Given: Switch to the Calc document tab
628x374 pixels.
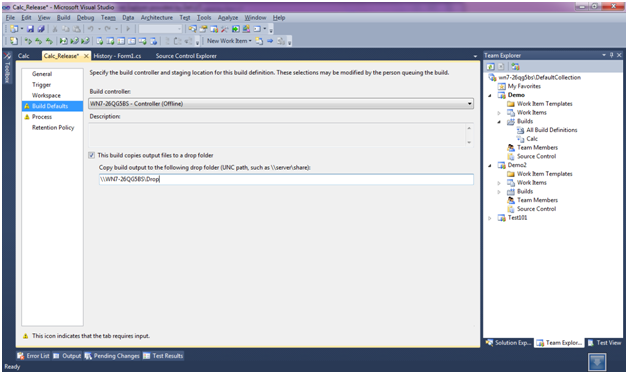Looking at the screenshot, I should point(24,56).
